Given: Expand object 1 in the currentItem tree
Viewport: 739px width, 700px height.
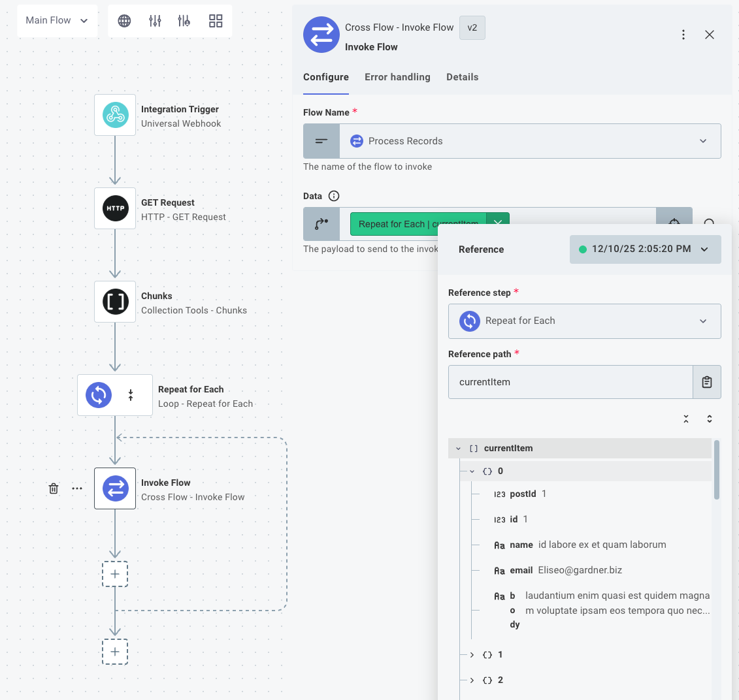Looking at the screenshot, I should point(472,654).
